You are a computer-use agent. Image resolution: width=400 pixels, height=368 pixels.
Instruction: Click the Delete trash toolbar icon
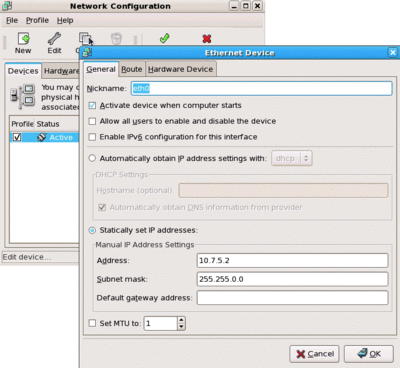tap(116, 39)
